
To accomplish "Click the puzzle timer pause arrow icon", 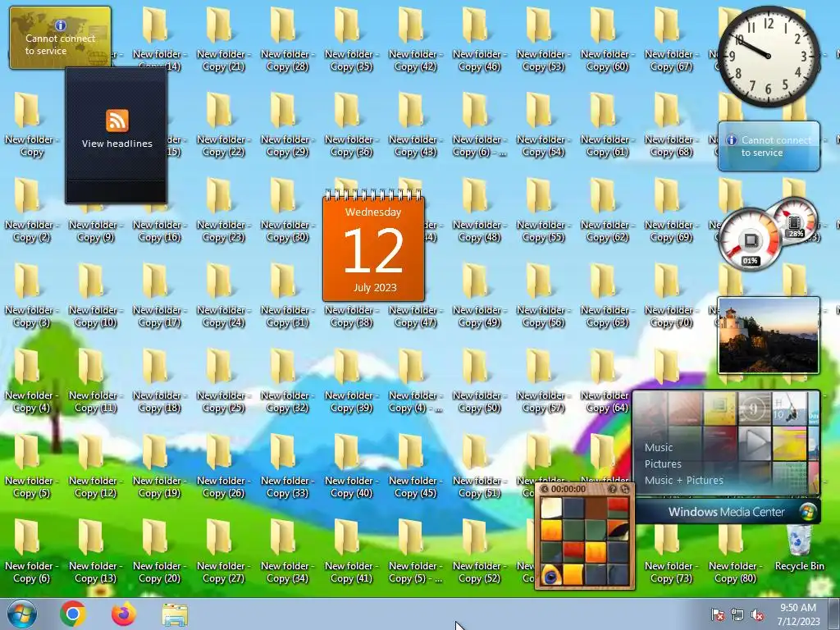I will tap(545, 489).
